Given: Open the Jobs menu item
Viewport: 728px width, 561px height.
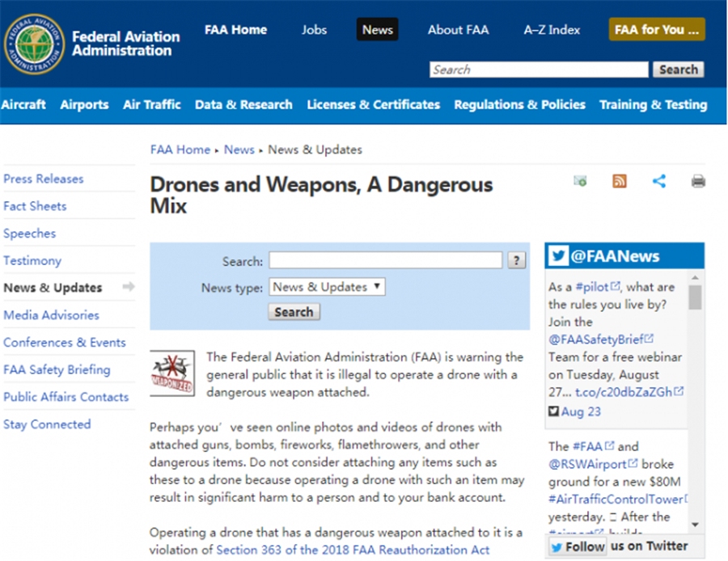Looking at the screenshot, I should pos(314,30).
